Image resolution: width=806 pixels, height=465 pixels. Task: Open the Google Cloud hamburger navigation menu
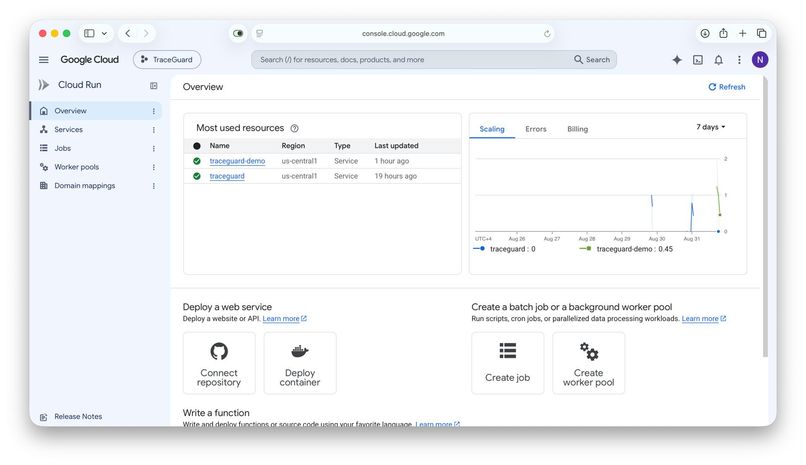pos(44,60)
